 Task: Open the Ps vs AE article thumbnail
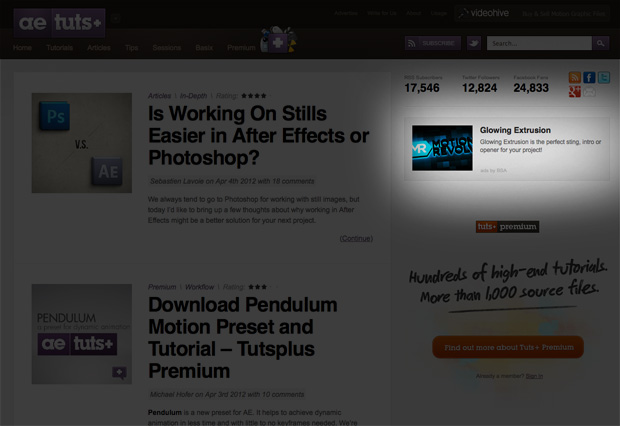tap(82, 143)
